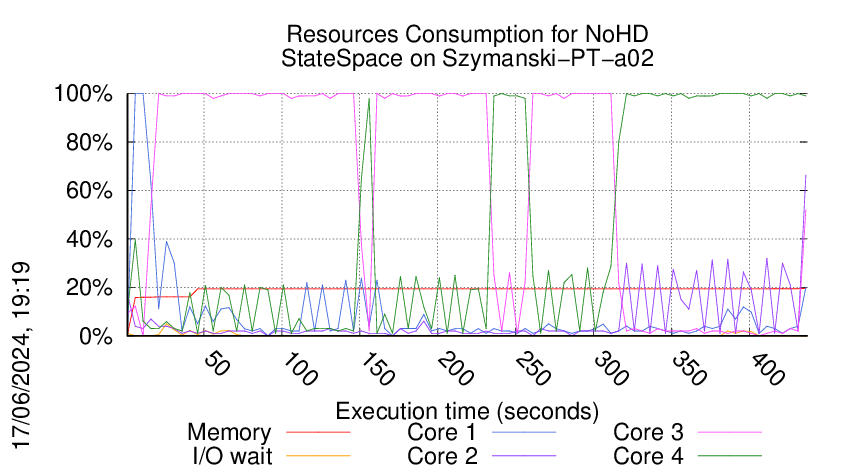Click the 200 x-axis tick label
This screenshot has width=850, height=475.
[456, 369]
